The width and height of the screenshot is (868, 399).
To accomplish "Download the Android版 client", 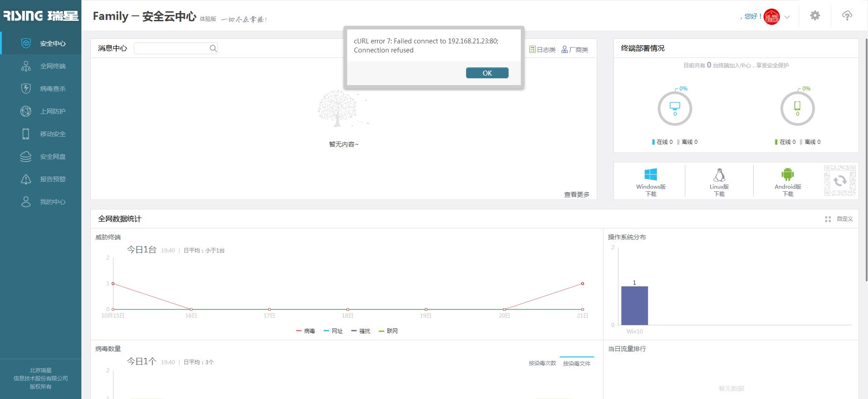I will pyautogui.click(x=788, y=182).
